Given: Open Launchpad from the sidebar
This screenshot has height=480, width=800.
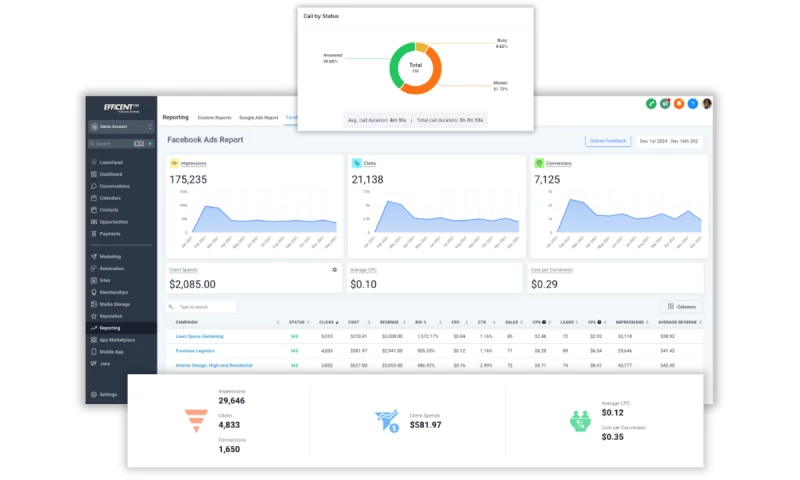Looking at the screenshot, I should (x=110, y=162).
